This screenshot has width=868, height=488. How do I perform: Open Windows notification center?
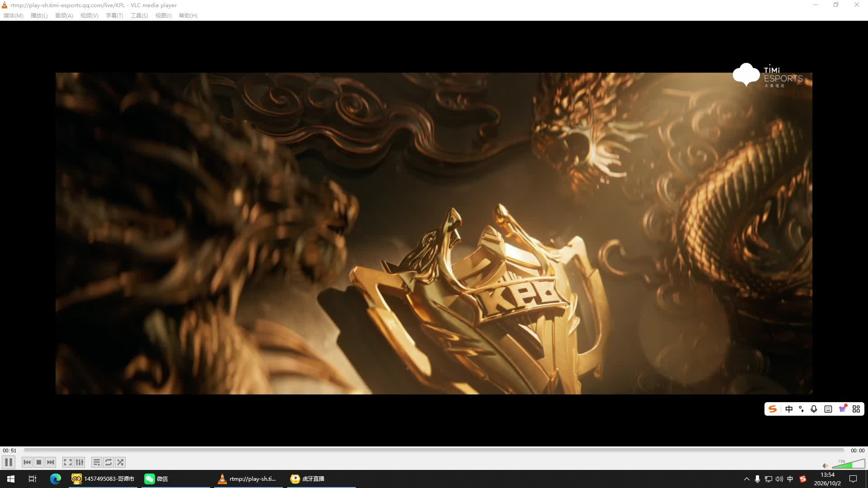[x=853, y=479]
